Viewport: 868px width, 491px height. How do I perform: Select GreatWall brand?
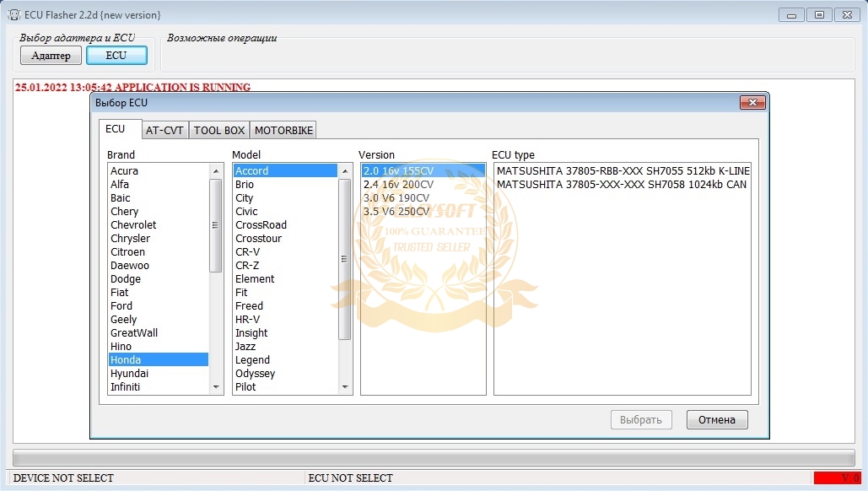[x=159, y=332]
